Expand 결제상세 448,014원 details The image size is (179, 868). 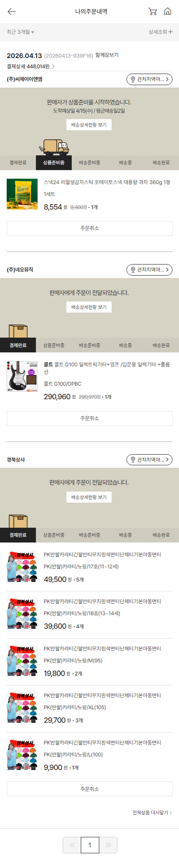pos(31,66)
